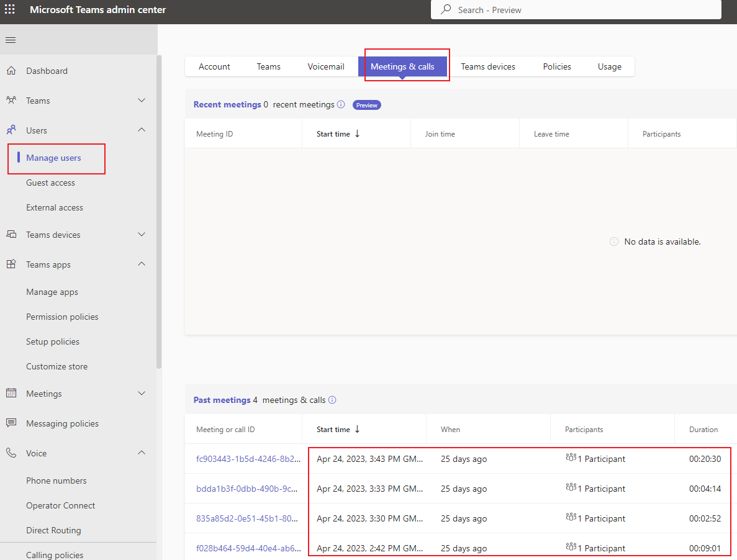Click the Apr 24, 2023, 3:33 PM cell
Screen dimensions: 737x560
(x=369, y=489)
